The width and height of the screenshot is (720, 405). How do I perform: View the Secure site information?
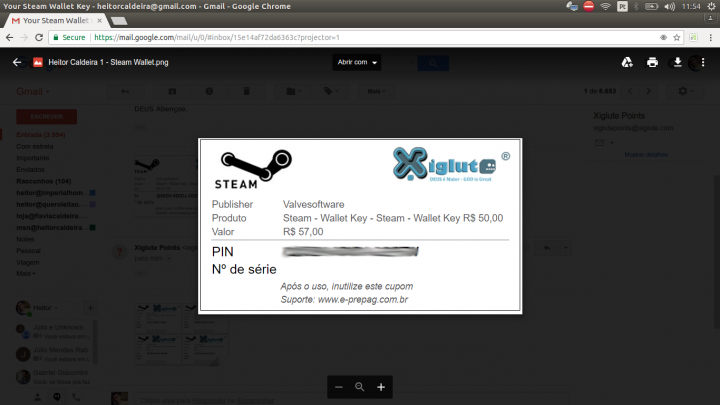point(69,38)
